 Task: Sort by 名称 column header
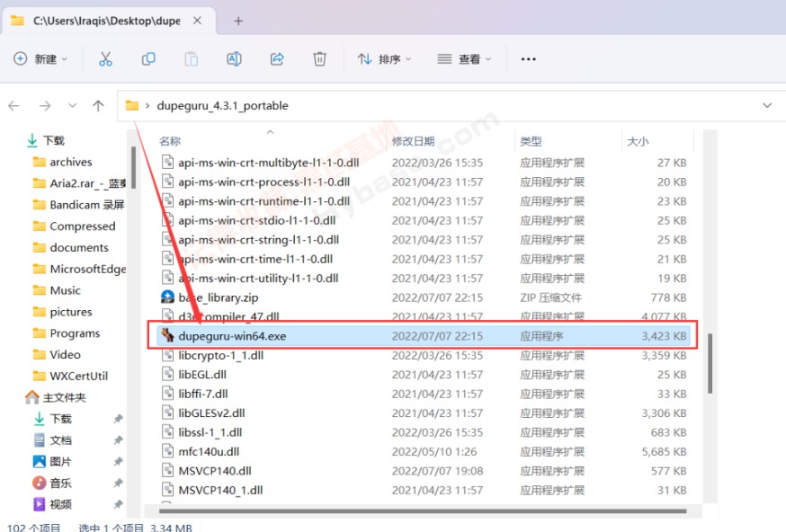[x=170, y=141]
